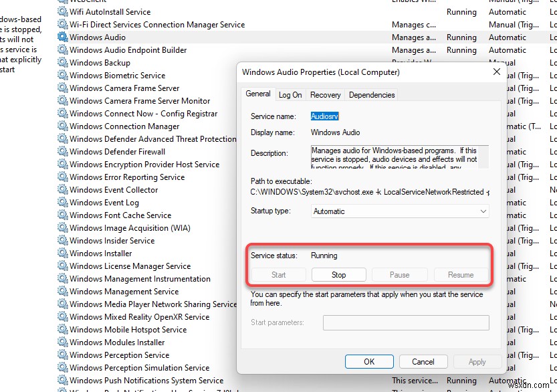Select Windows Mobile Hotspot Service row
This screenshot has height=392, width=557.
pos(128,329)
